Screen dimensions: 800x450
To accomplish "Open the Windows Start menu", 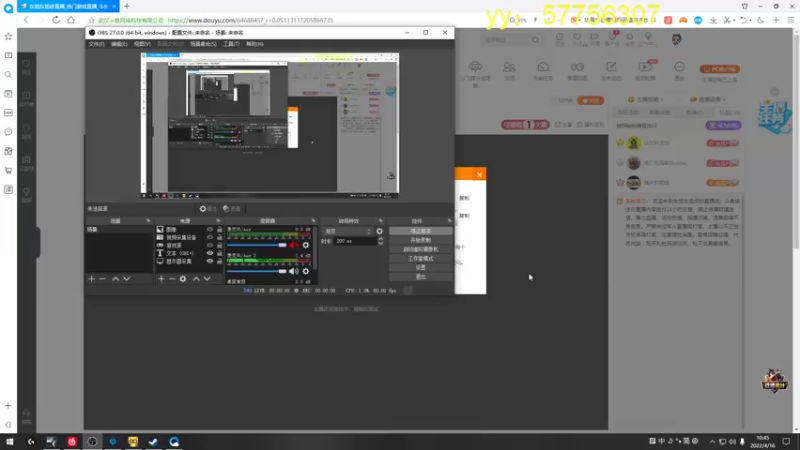I will pyautogui.click(x=10, y=441).
